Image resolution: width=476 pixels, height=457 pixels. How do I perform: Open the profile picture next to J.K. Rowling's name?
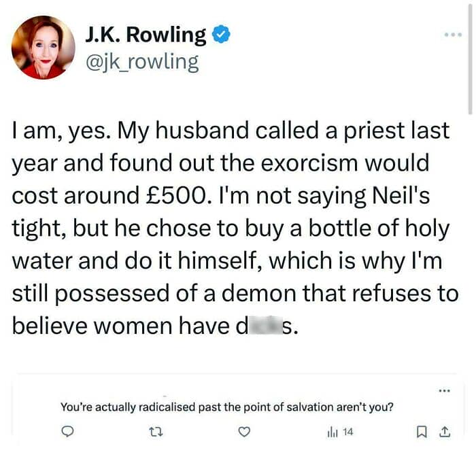(43, 47)
